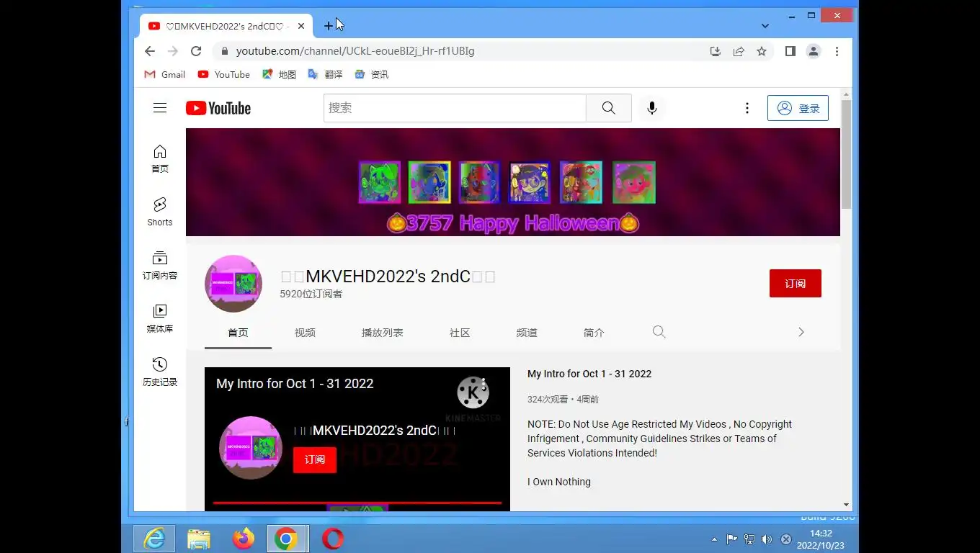Reload the page
This screenshot has height=553, width=980.
pos(196,51)
